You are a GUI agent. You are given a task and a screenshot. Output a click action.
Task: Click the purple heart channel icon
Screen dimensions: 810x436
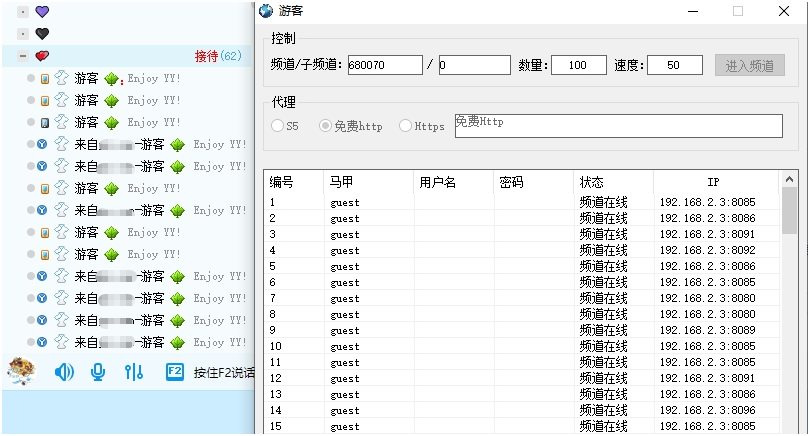pyautogui.click(x=41, y=11)
